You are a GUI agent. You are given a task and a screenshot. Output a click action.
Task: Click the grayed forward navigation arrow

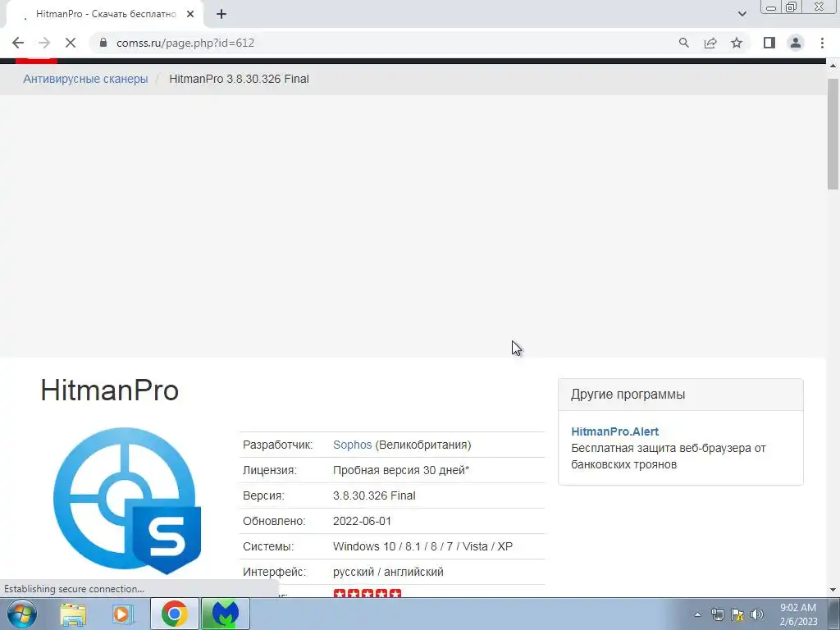pyautogui.click(x=44, y=43)
